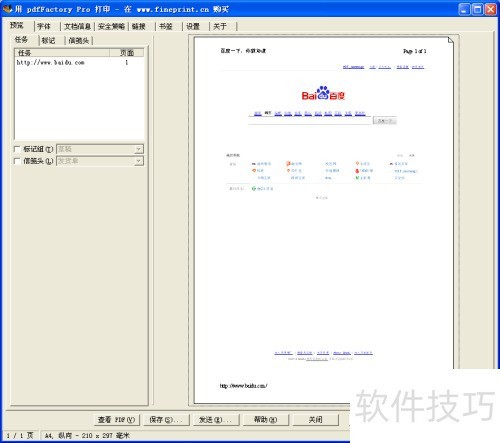Screen dimensions: 500x443
Task: Click the Page 1 of 1 header text
Action: (414, 51)
